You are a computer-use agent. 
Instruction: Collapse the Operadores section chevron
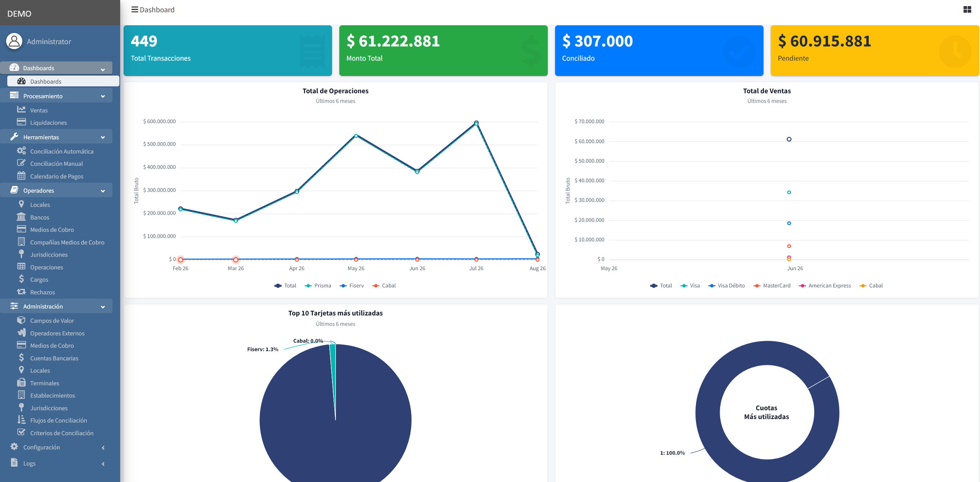(x=103, y=191)
